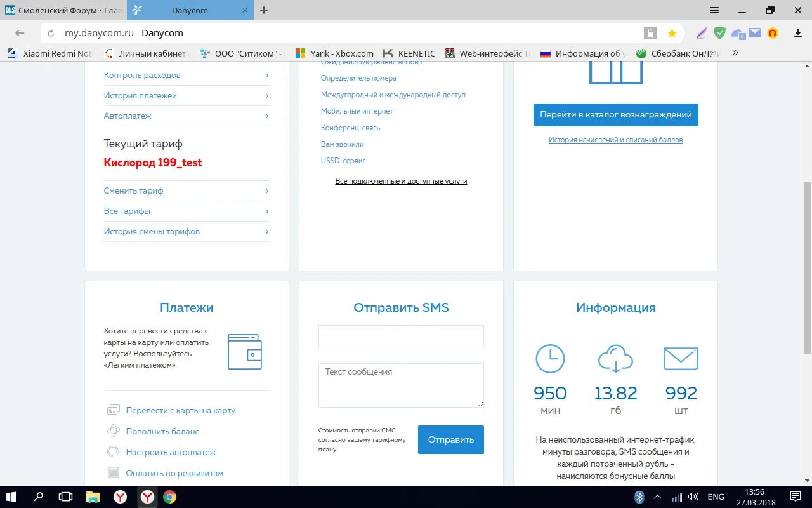This screenshot has width=812, height=508.
Task: Open the browser downloads arrow
Action: pyautogui.click(x=798, y=33)
